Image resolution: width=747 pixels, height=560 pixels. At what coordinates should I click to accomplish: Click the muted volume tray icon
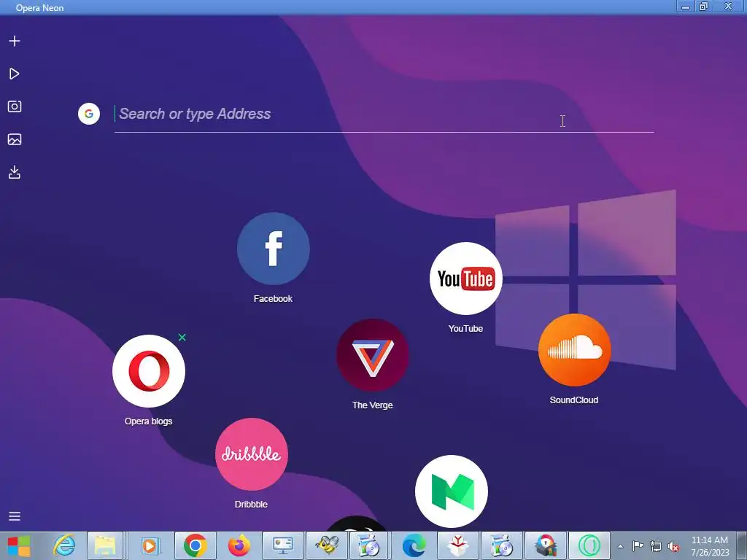pyautogui.click(x=673, y=546)
